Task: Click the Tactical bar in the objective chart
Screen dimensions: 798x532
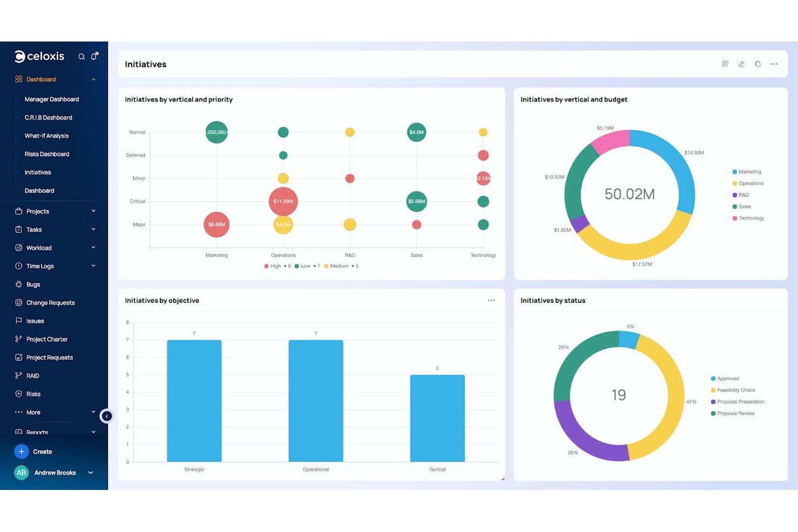Action: tap(437, 418)
